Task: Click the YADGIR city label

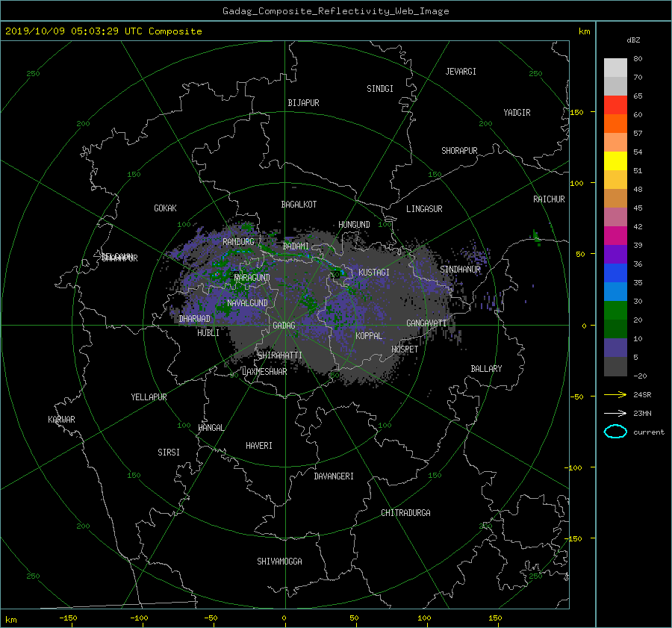Action: point(517,113)
